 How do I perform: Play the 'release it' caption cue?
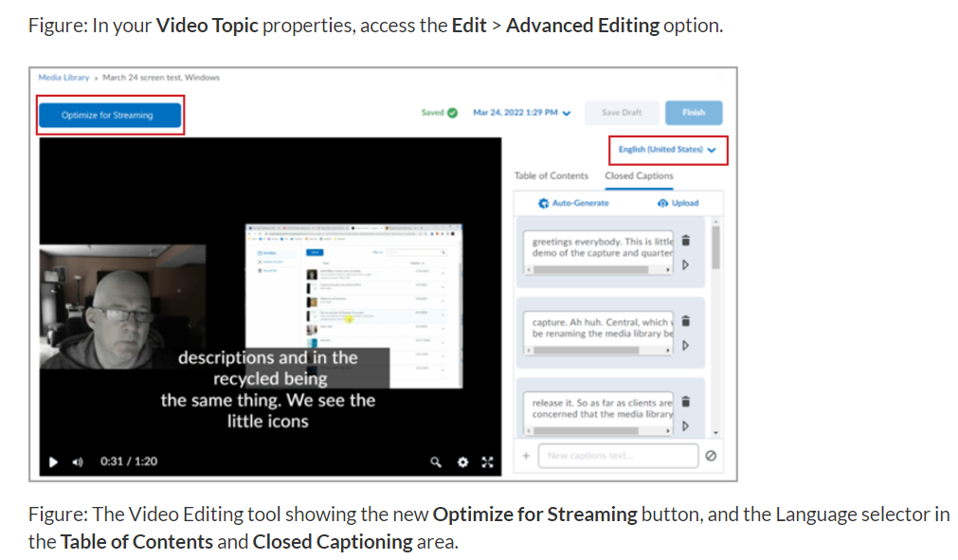(x=686, y=425)
